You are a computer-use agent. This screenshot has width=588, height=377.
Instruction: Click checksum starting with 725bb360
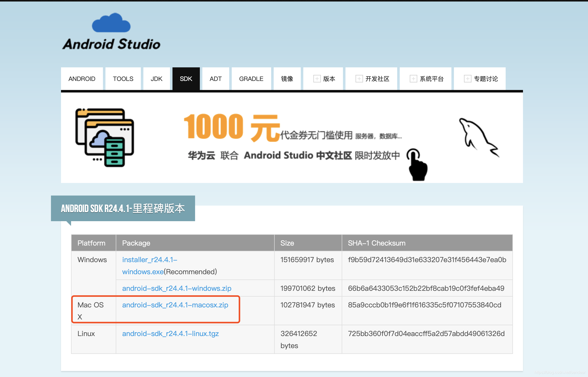[426, 334]
